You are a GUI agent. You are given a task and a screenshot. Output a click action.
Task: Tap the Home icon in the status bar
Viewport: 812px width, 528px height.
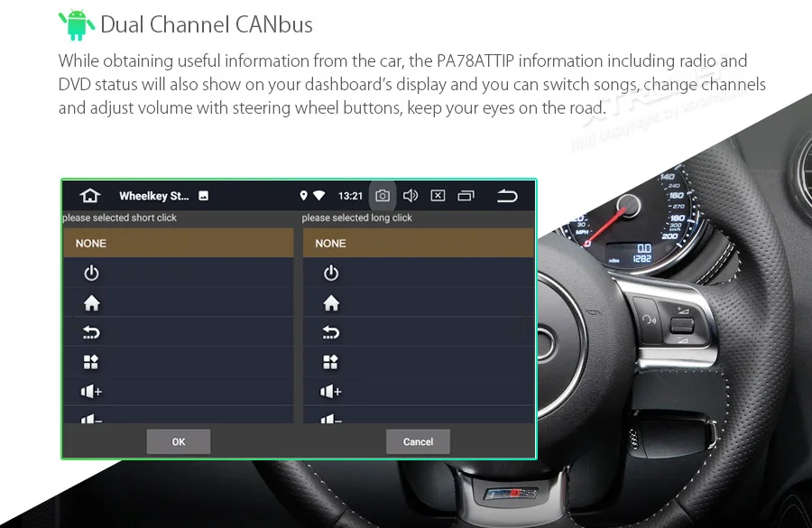[x=90, y=196]
